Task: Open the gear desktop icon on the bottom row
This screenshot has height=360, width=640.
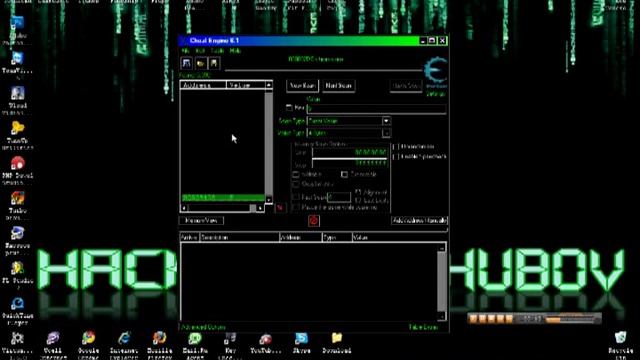Action: (x=17, y=339)
